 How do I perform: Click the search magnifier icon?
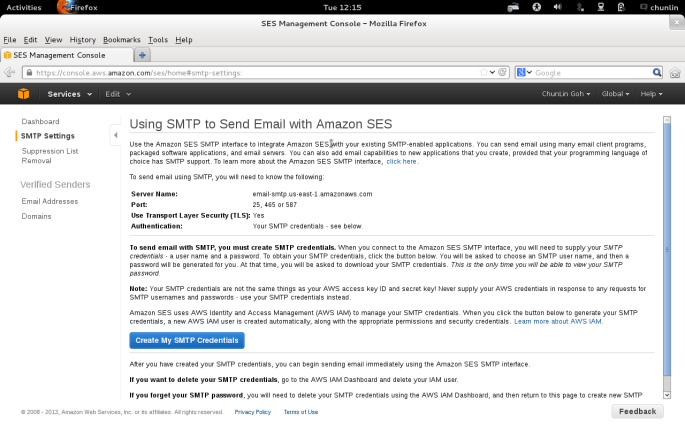click(657, 72)
